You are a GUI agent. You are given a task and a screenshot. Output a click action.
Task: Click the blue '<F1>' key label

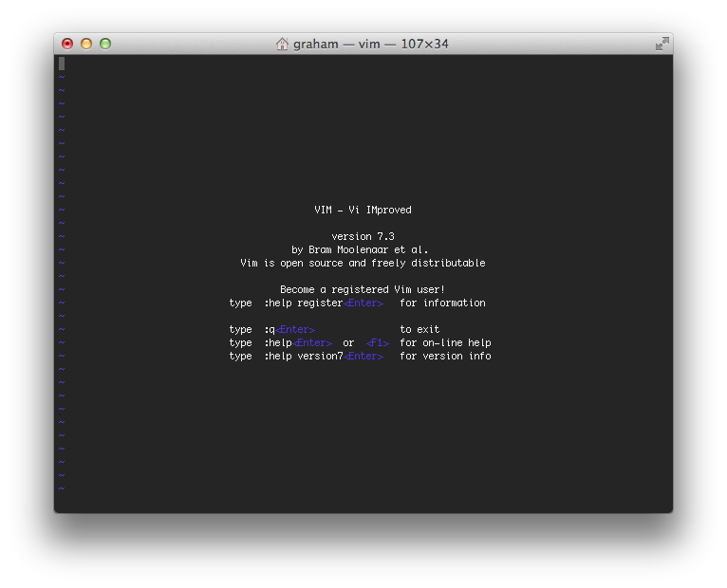point(378,343)
